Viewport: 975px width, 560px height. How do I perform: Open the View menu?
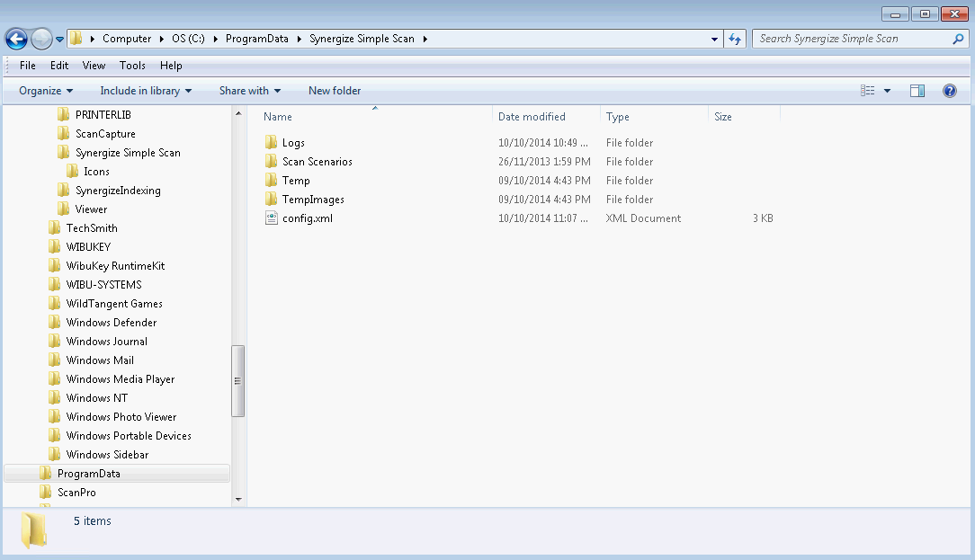tap(94, 66)
